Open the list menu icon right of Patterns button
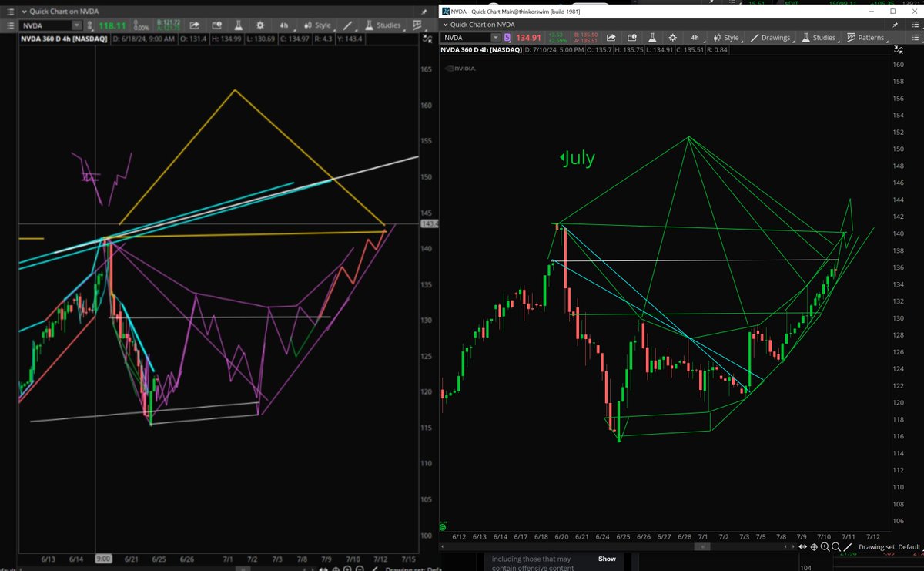Screen dimensions: 924x571 point(914,37)
